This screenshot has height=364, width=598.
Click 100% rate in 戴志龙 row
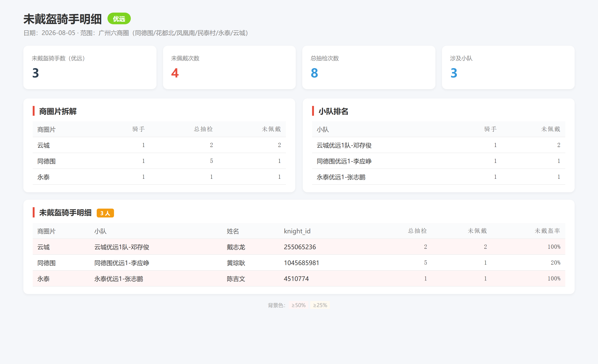point(554,247)
